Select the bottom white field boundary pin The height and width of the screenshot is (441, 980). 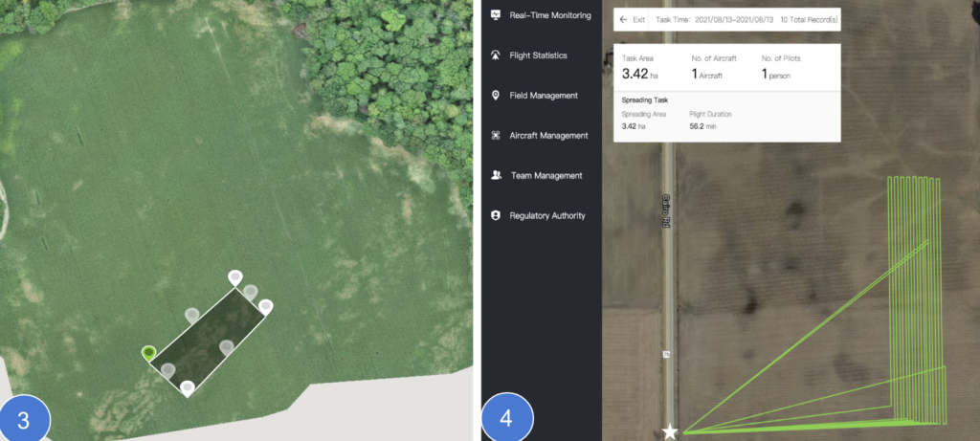187,388
